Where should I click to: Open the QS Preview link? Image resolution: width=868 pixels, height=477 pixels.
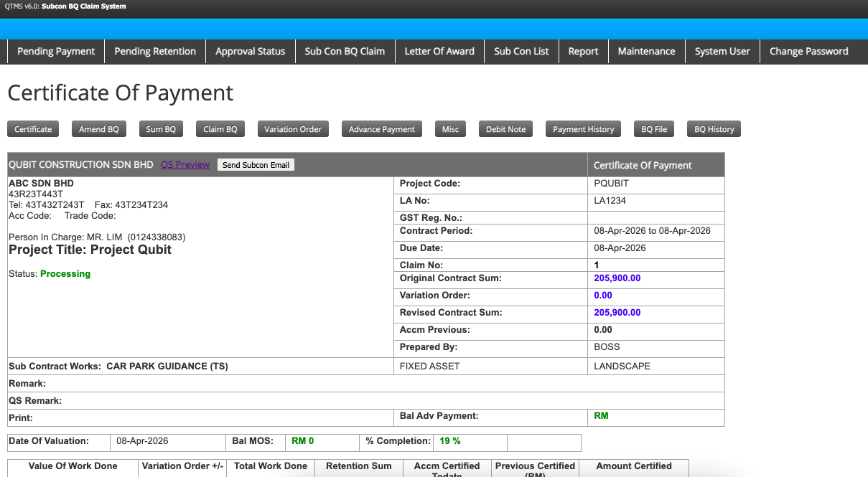[x=185, y=165]
